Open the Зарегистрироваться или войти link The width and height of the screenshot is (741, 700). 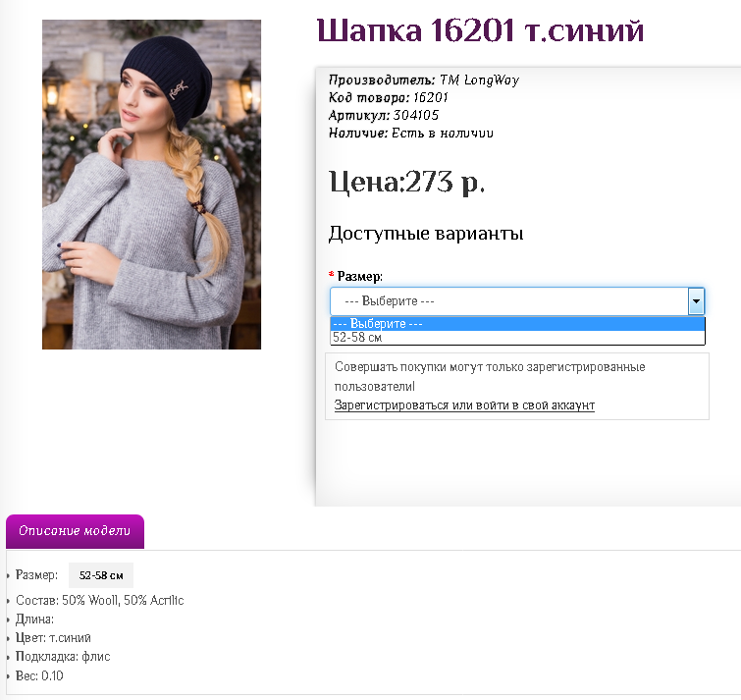point(464,405)
